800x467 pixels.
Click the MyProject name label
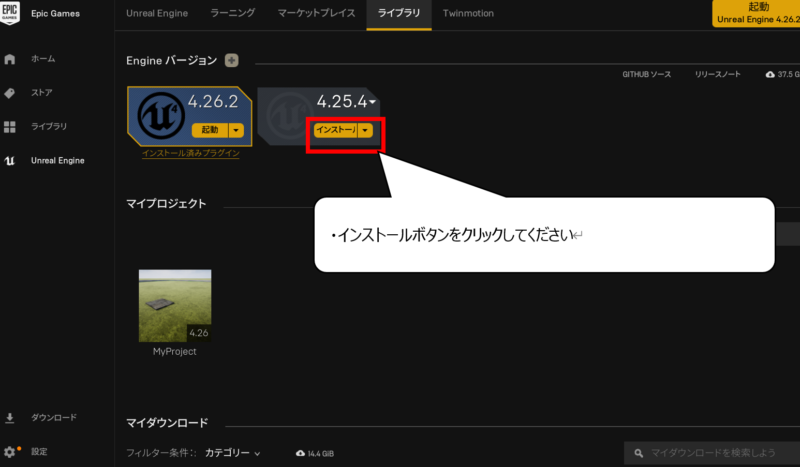pos(174,352)
